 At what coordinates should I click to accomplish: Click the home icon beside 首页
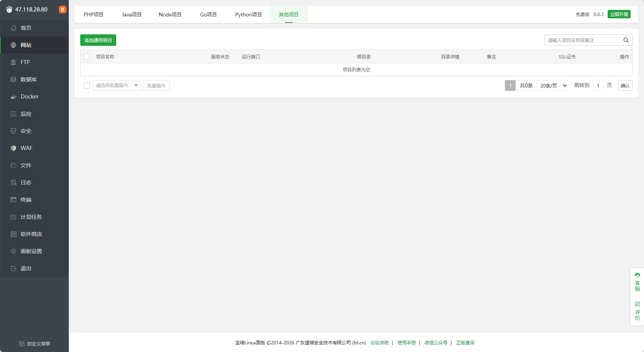click(13, 28)
